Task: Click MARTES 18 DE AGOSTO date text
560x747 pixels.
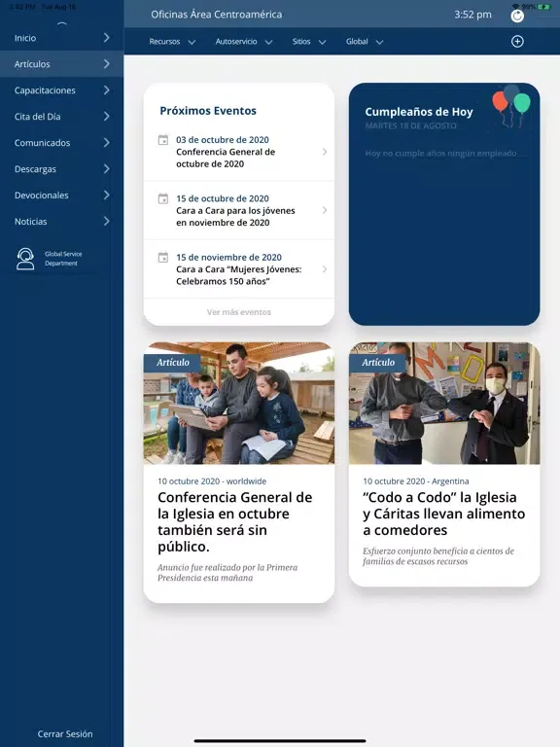Action: pyautogui.click(x=410, y=125)
